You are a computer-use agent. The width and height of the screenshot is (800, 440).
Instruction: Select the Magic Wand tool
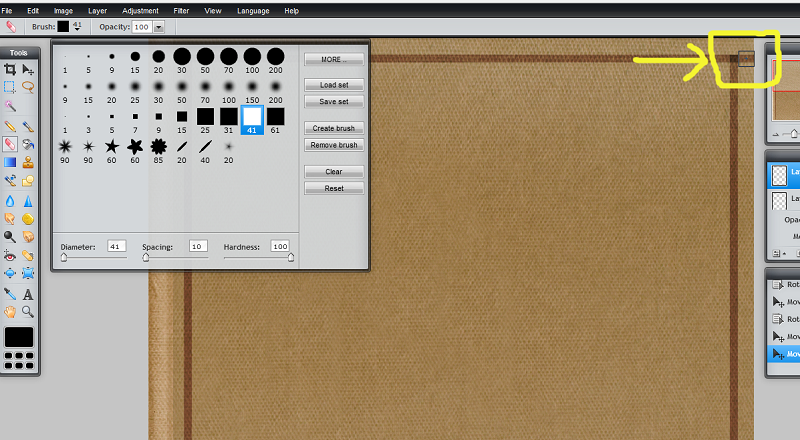pyautogui.click(x=10, y=106)
